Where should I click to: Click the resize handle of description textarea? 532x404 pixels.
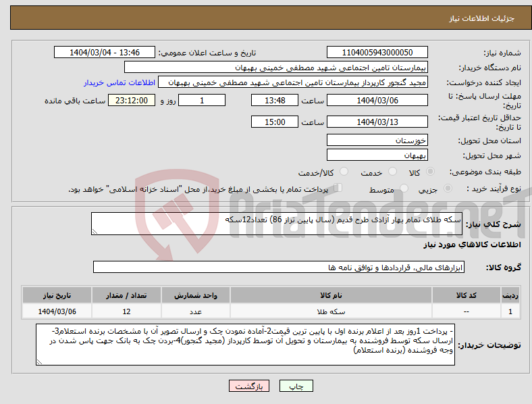(x=95, y=232)
